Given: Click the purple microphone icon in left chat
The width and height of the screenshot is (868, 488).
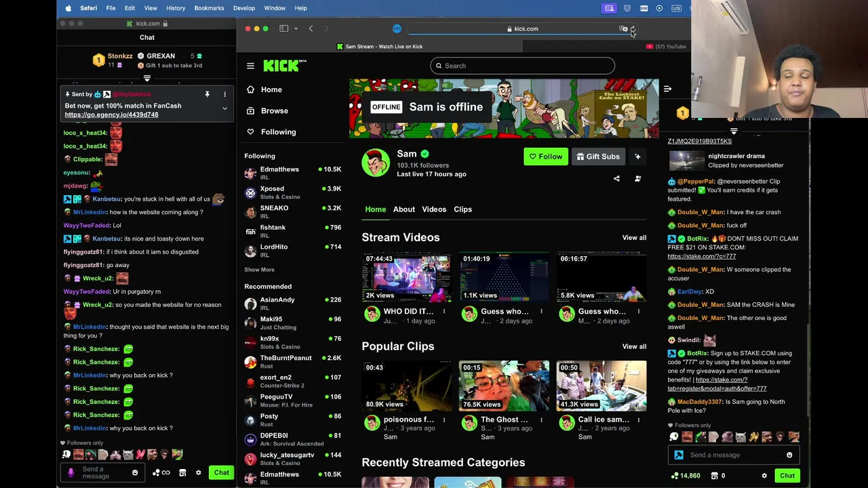Looking at the screenshot, I should 71,472.
